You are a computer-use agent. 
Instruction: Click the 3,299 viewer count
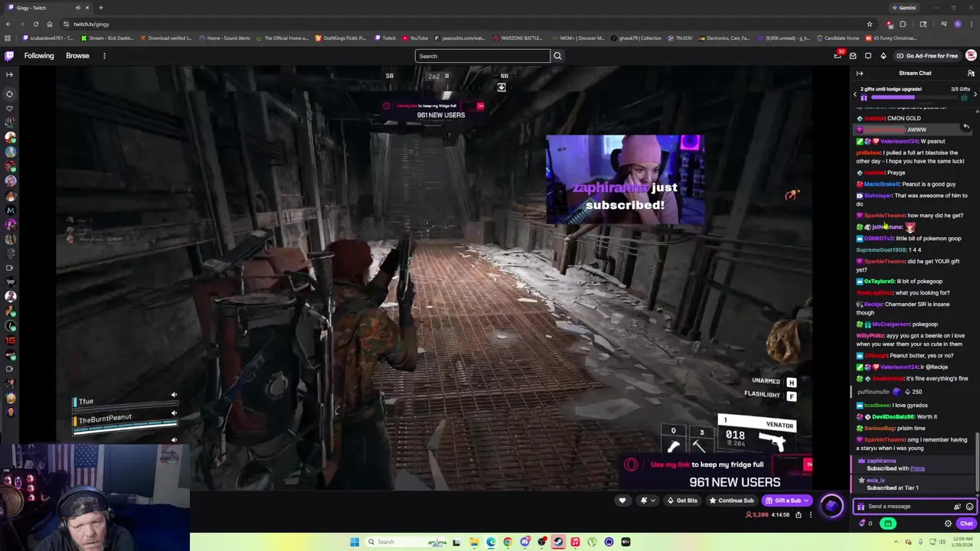(757, 515)
